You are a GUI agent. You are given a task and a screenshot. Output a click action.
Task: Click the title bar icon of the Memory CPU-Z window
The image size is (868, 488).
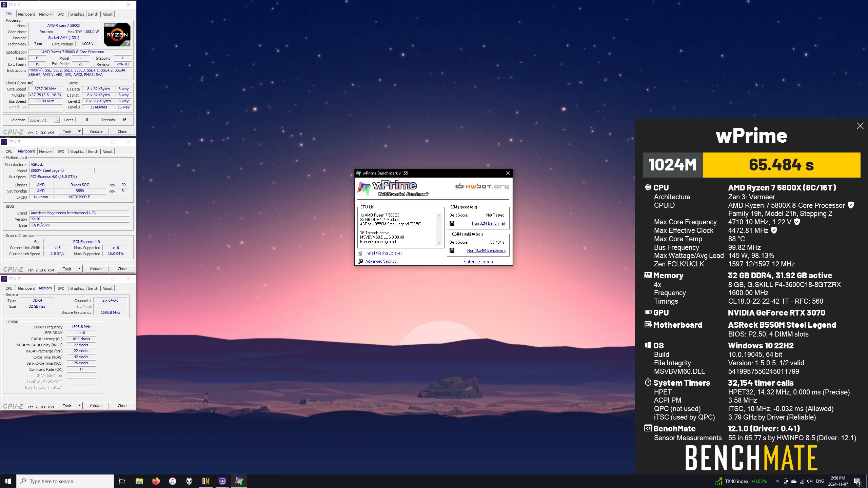(4, 279)
